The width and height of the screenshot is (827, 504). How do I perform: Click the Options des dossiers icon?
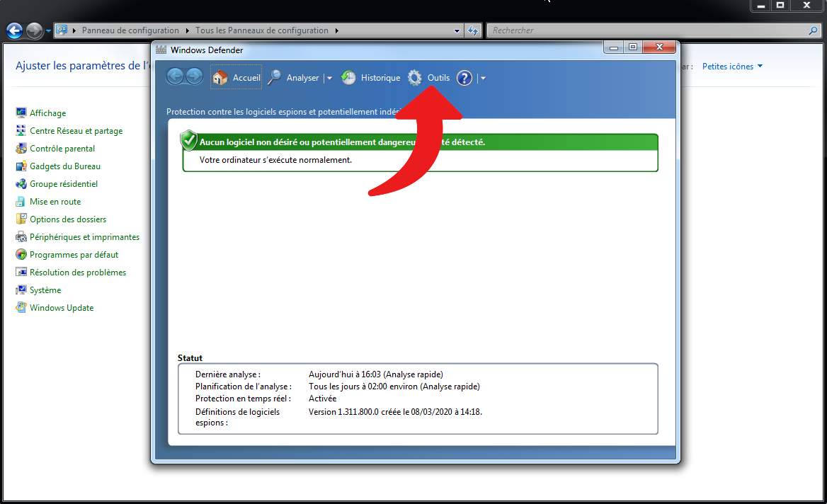[21, 219]
